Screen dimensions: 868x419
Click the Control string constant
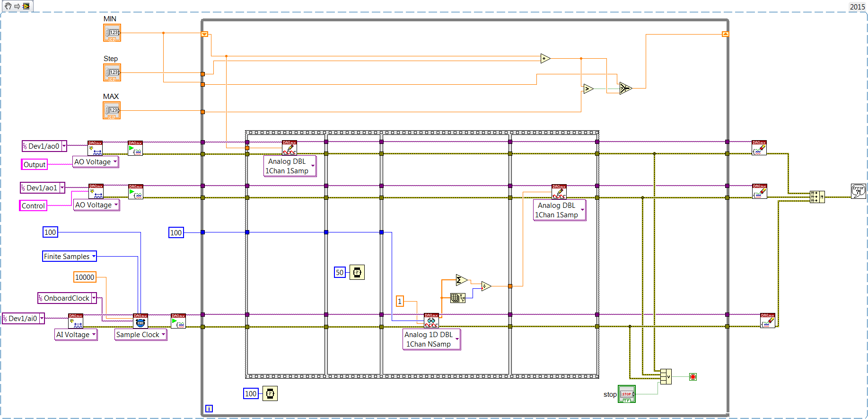click(x=33, y=205)
